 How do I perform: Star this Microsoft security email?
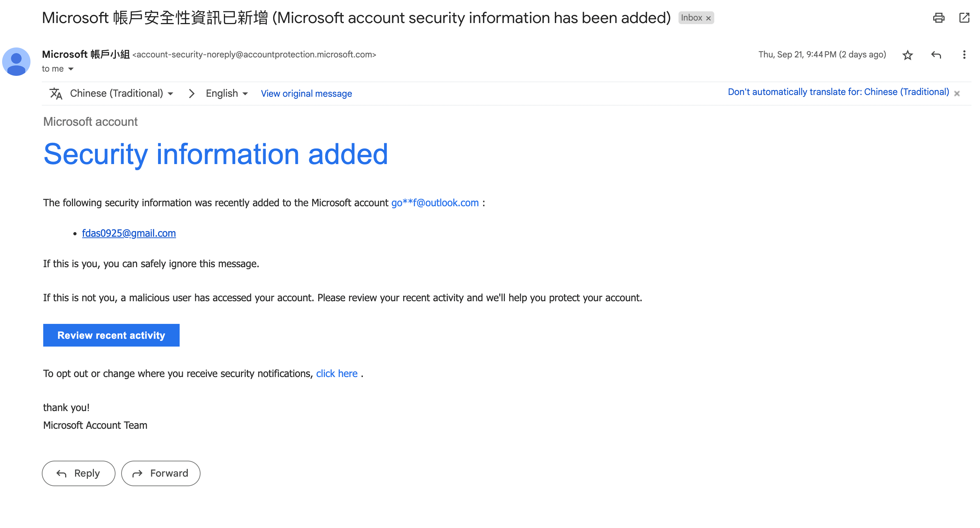tap(907, 55)
